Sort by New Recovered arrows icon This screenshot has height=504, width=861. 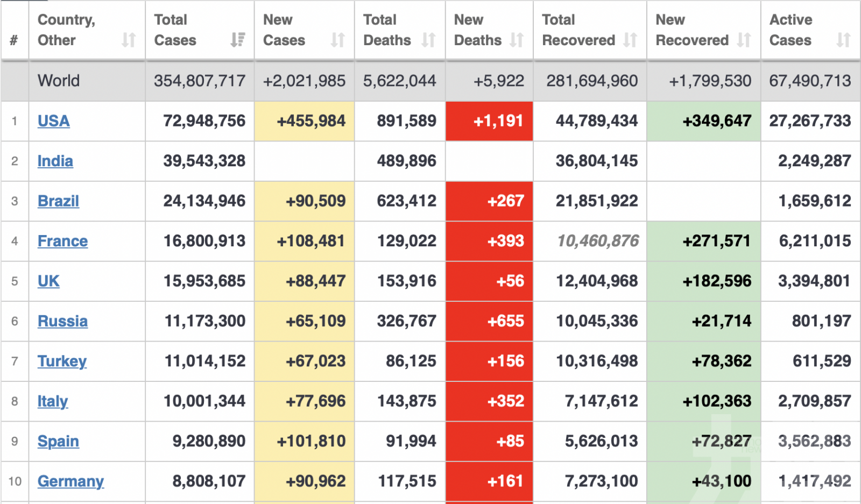tap(744, 40)
